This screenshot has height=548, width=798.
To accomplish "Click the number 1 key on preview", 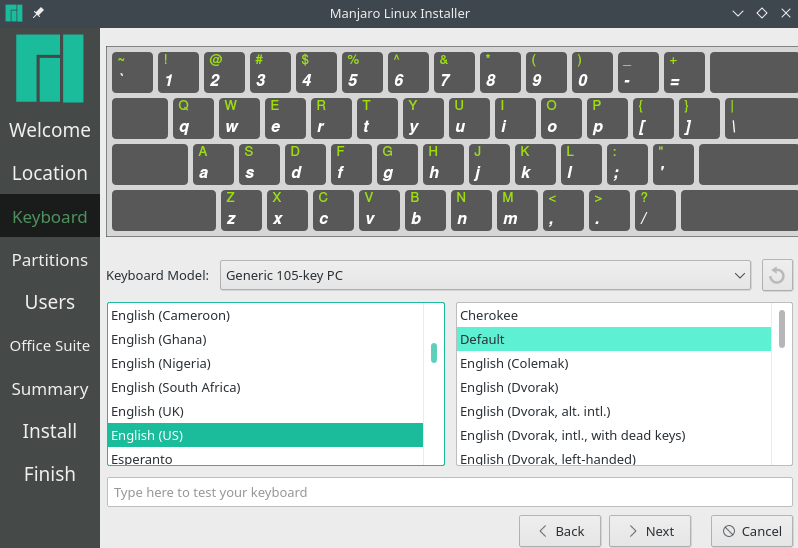I will coord(178,72).
